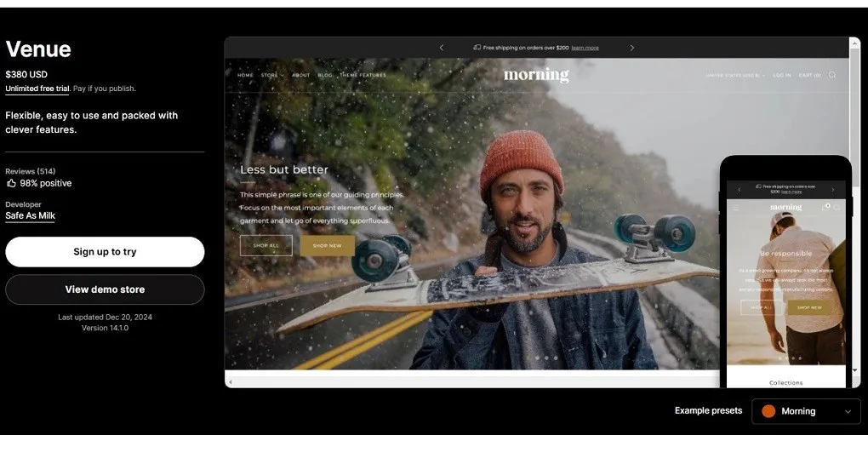868x458 pixels.
Task: Click the orange Morning preset color swatch
Action: (x=768, y=411)
